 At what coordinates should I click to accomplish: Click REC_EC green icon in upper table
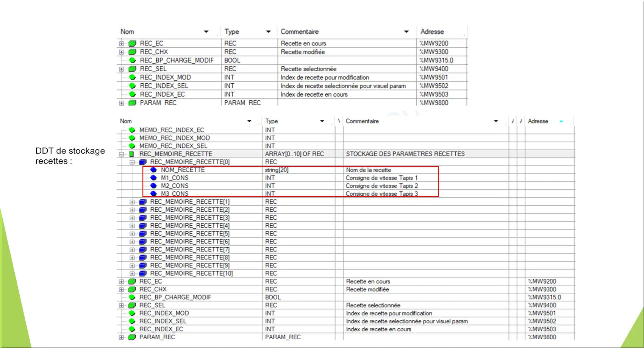pyautogui.click(x=132, y=44)
